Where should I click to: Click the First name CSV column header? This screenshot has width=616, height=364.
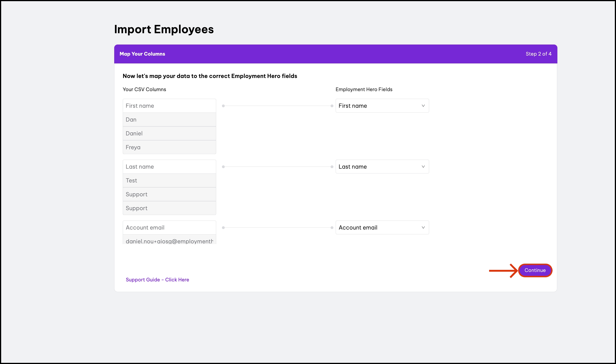pos(169,106)
